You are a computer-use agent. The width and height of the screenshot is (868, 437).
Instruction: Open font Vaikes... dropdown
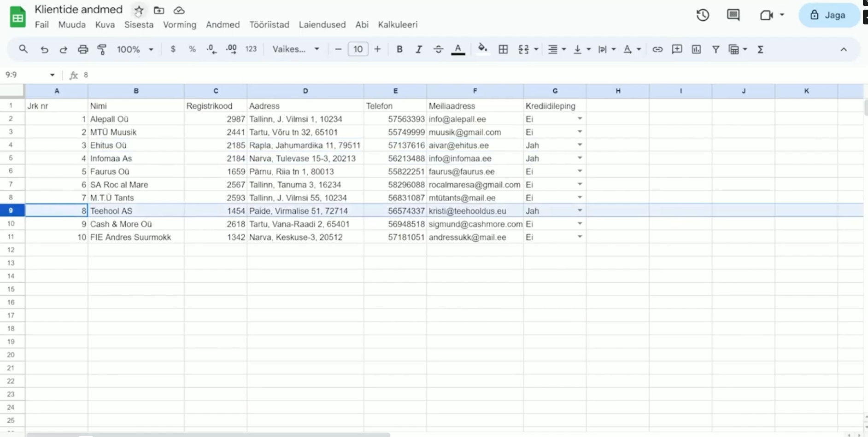[296, 49]
